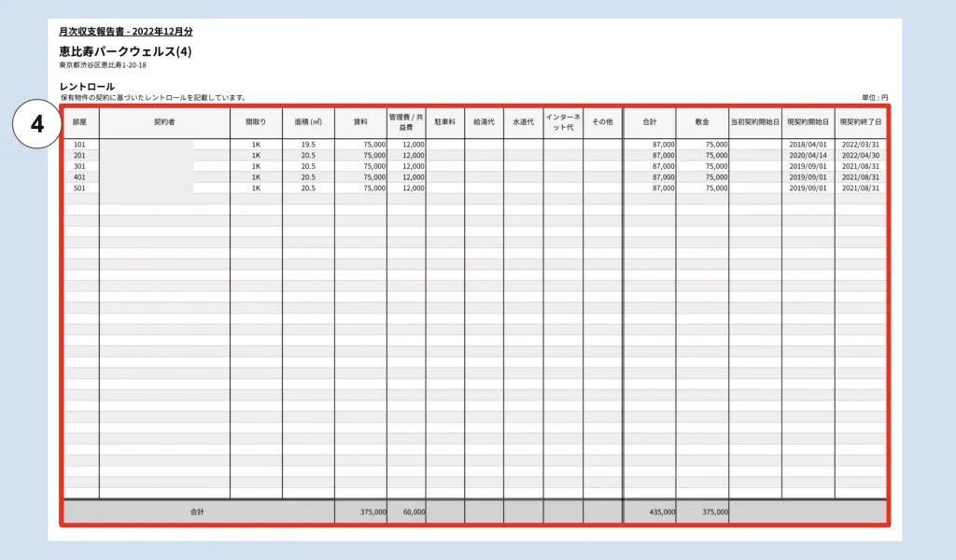The width and height of the screenshot is (956, 560).
Task: Click the 間取り column header
Action: (x=256, y=122)
